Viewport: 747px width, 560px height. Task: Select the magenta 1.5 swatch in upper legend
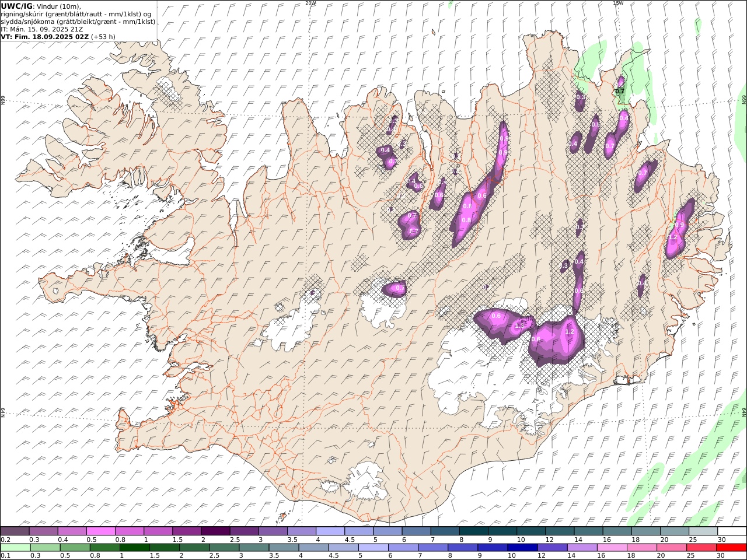187,531
